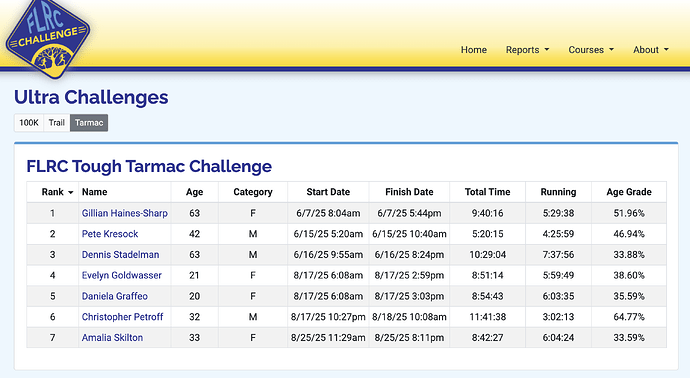Select the Tarmac challenge toggle button

tap(89, 123)
